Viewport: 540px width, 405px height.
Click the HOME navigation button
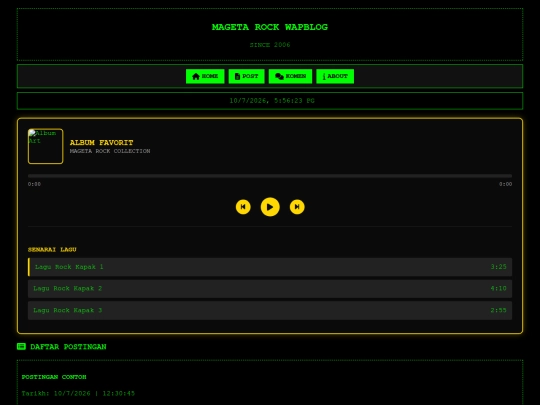(x=205, y=76)
